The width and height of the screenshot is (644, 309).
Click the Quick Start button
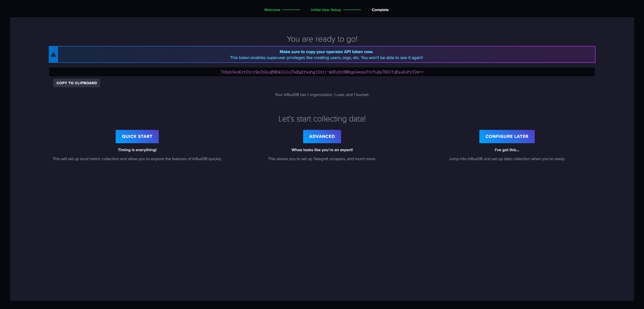click(137, 137)
